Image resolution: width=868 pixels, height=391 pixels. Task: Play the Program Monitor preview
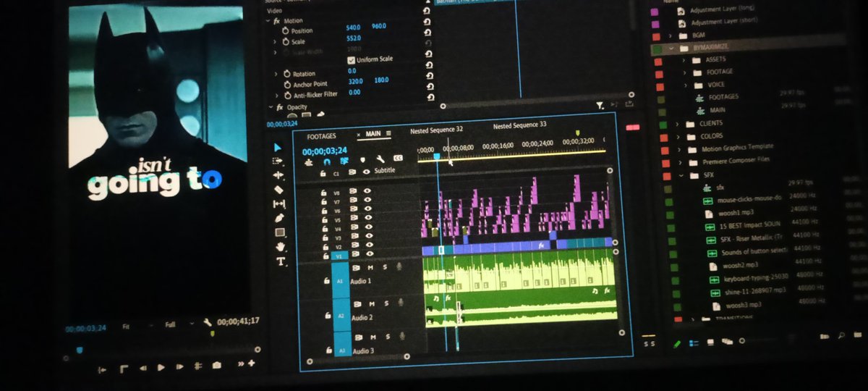click(x=161, y=367)
